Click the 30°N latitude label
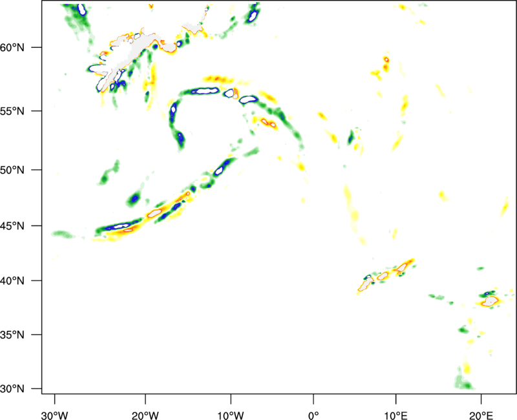The width and height of the screenshot is (517, 420). tap(12, 389)
